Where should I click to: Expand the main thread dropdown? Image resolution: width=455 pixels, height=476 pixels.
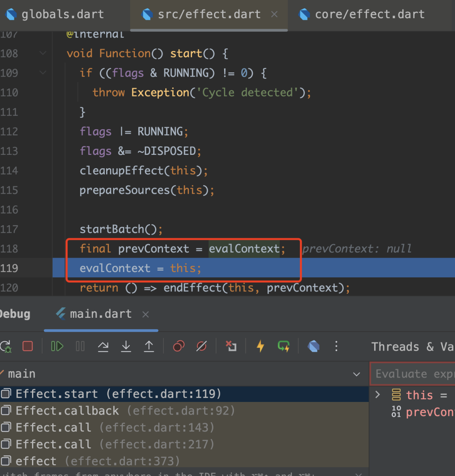tap(356, 374)
